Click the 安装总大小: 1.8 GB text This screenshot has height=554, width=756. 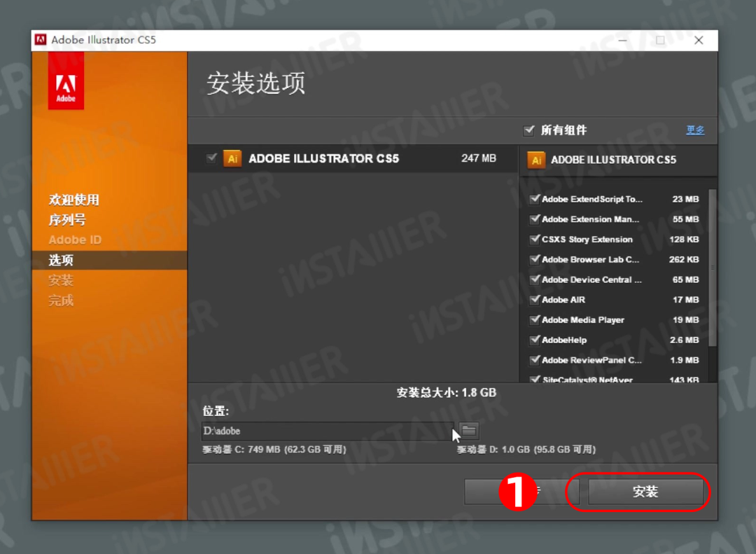coord(447,393)
